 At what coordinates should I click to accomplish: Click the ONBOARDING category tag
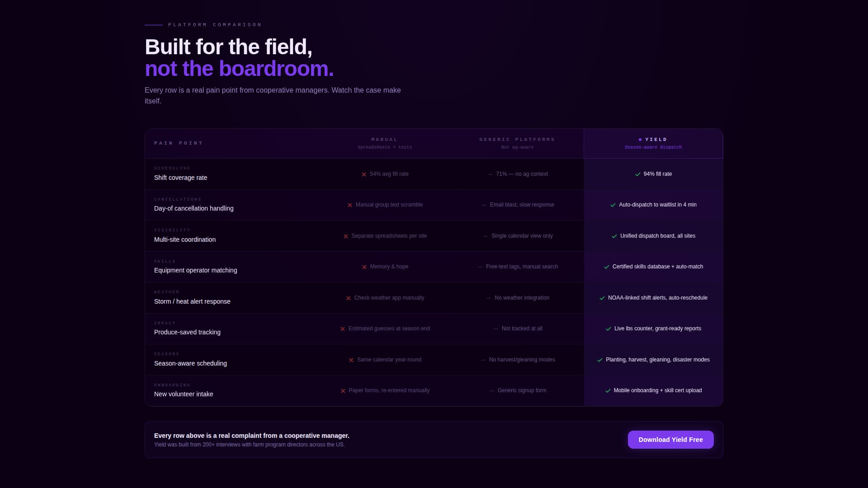click(x=172, y=385)
